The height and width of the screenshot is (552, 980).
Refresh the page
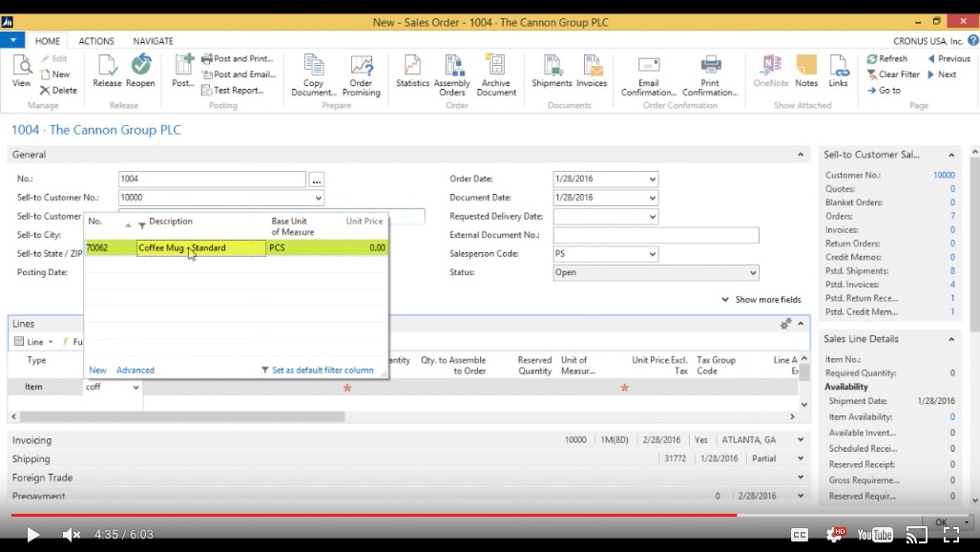(886, 59)
